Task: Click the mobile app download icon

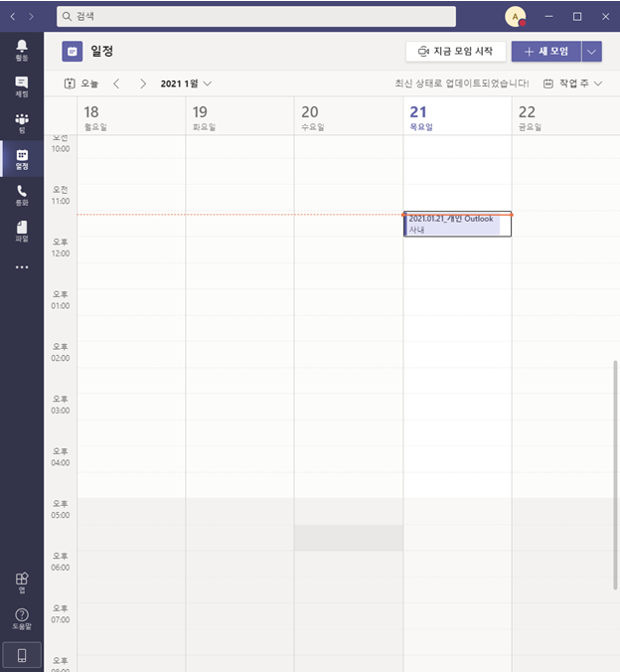Action: click(x=22, y=655)
